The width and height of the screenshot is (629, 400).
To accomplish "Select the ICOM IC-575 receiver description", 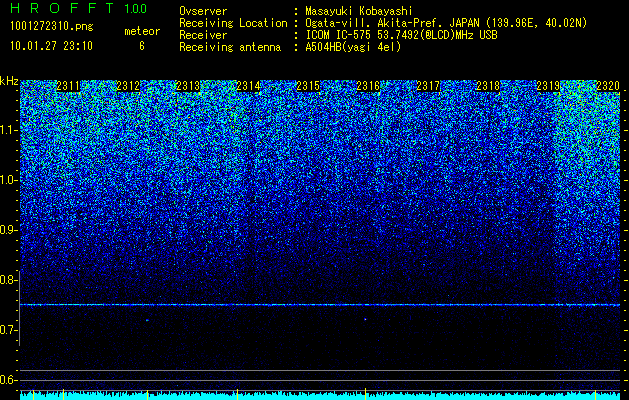I will [x=401, y=35].
